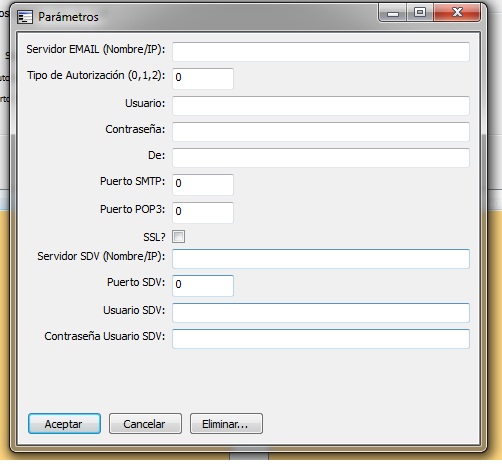Viewport: 502px width, 466px height.
Task: Click the Cancelar button
Action: (145, 424)
